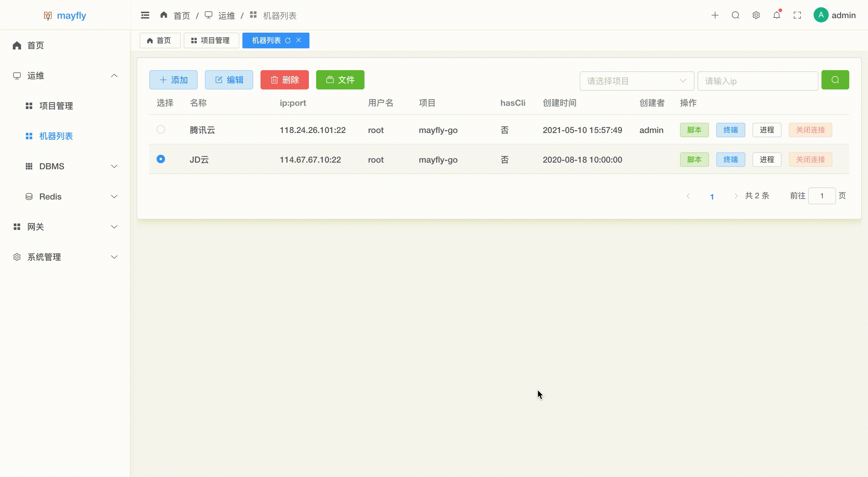
Task: Open the header search magnifier icon
Action: pyautogui.click(x=735, y=15)
